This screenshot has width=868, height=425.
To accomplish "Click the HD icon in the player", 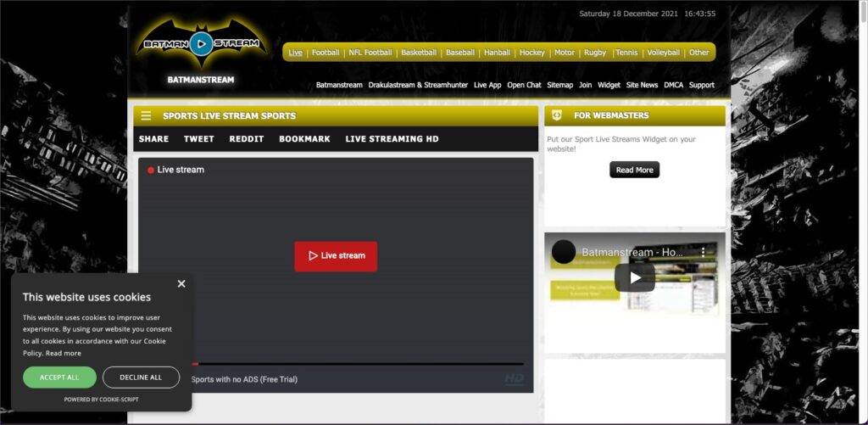I will tap(514, 379).
